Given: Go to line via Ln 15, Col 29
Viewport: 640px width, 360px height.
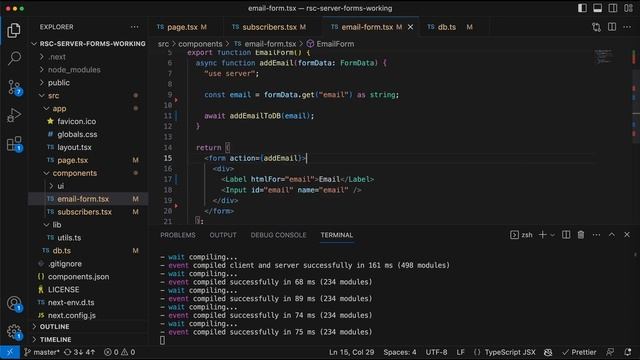Looking at the screenshot, I should click(351, 352).
